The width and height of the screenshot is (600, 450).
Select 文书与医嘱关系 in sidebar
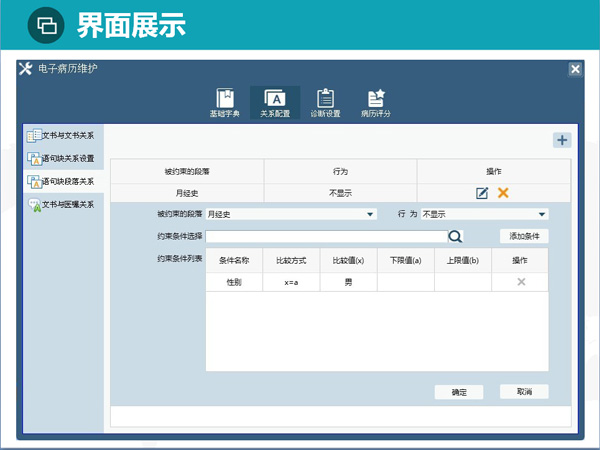click(64, 205)
